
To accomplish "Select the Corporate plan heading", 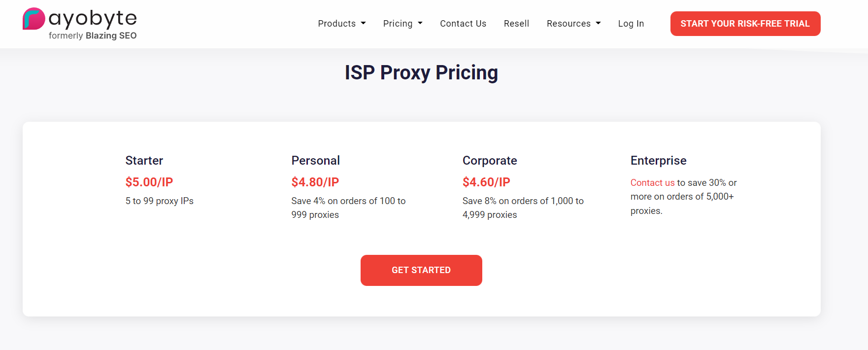I will (490, 161).
